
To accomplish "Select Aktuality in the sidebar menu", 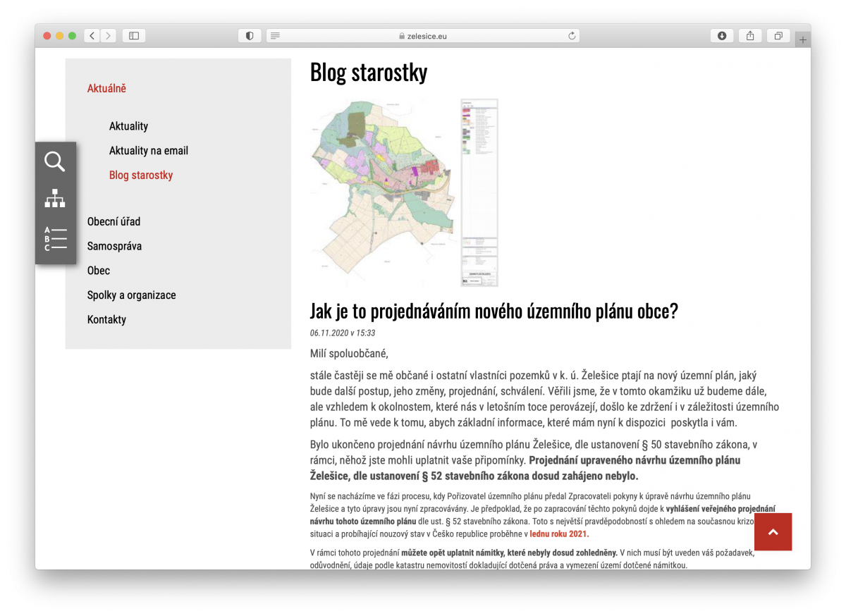I will [128, 126].
